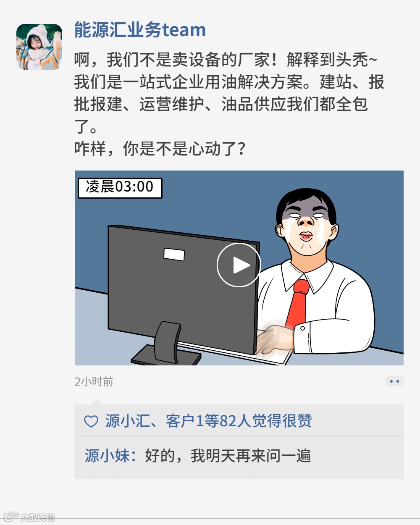Screen dimensions: 420x525
Task: Open the poster's profile avatar photo
Action: coord(39,47)
